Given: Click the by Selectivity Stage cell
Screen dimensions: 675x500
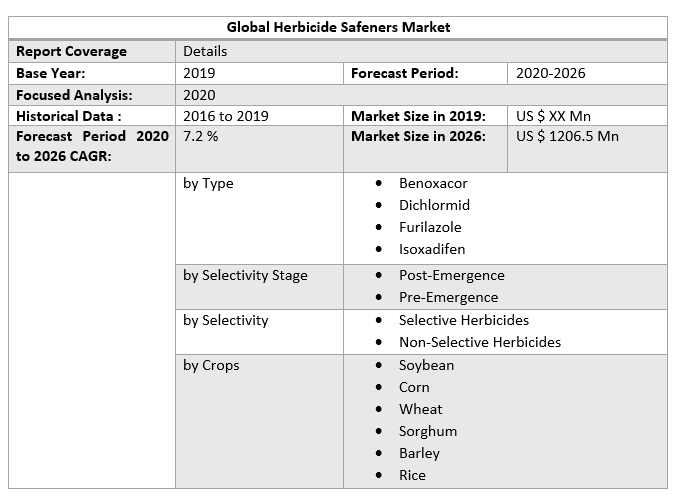Looking at the screenshot, I should (245, 275).
